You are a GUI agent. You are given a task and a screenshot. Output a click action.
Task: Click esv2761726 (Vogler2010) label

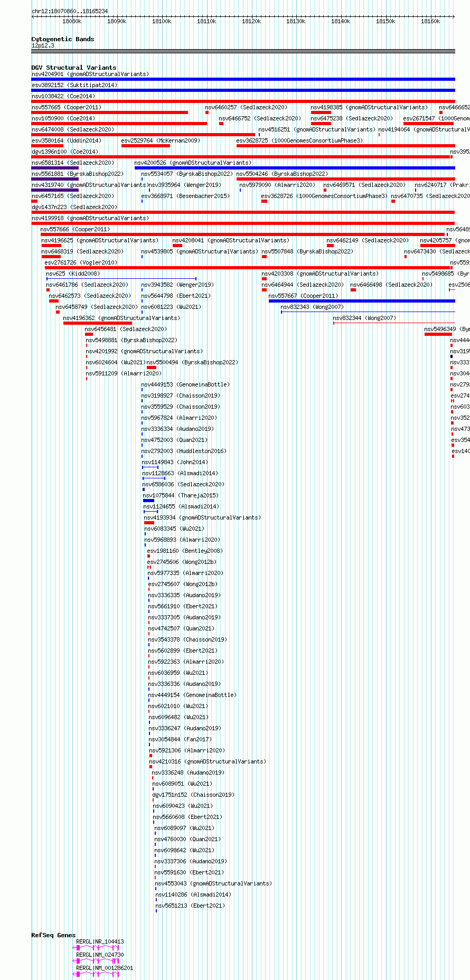(81, 262)
